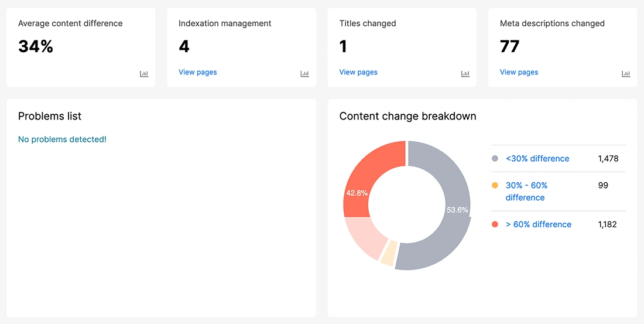644x324 pixels.
Task: Open chart icon in Average content difference card
Action: [x=144, y=74]
